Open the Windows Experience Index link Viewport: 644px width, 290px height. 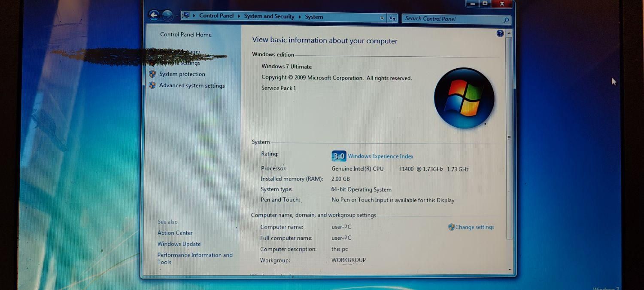click(380, 156)
